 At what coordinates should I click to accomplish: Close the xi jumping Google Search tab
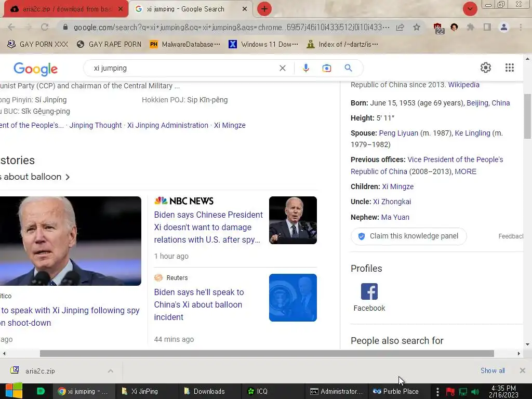tap(245, 9)
